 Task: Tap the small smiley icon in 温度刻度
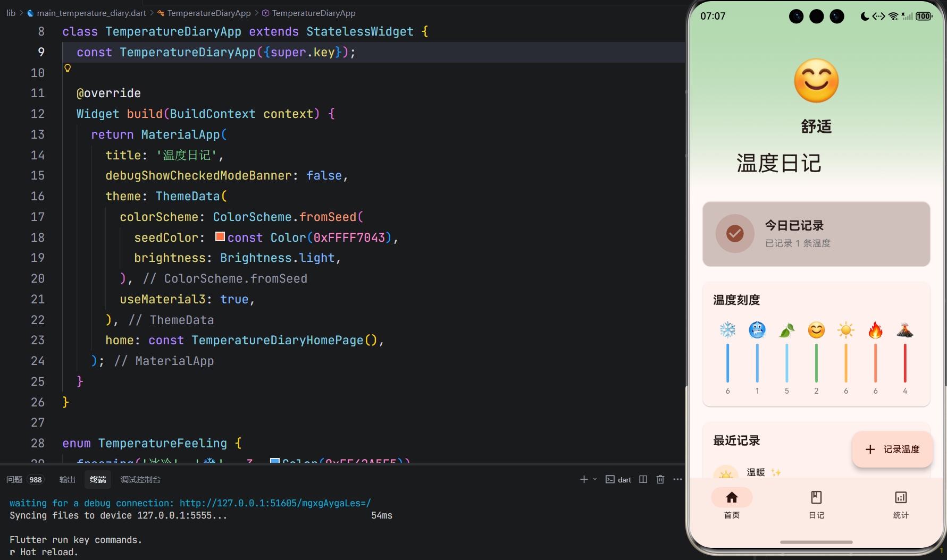pyautogui.click(x=816, y=330)
